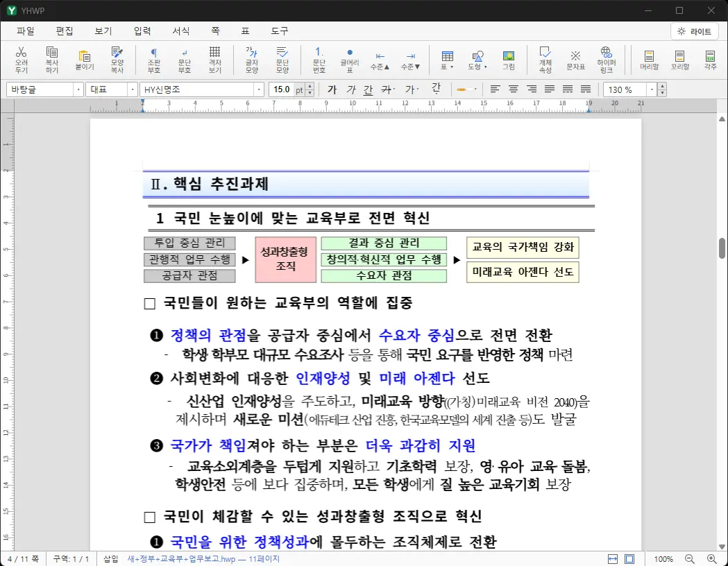
Task: Open 문자표 character map
Action: point(576,60)
